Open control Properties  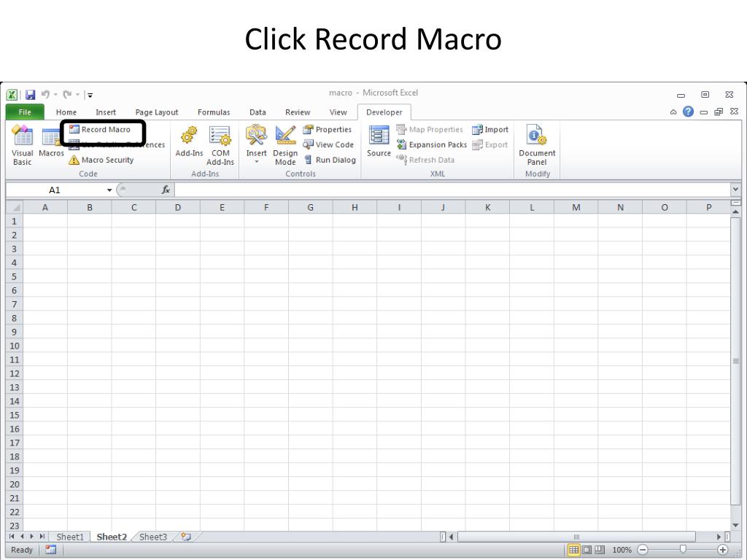pos(328,130)
